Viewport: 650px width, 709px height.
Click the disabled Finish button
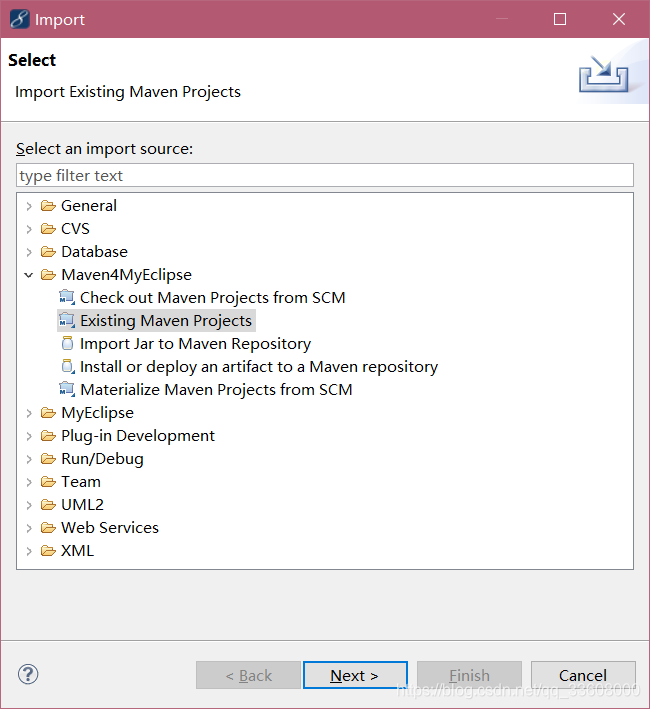469,675
